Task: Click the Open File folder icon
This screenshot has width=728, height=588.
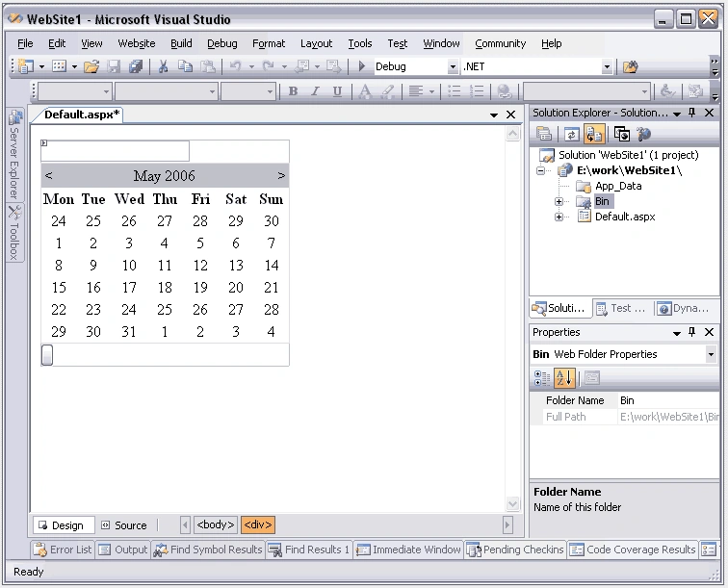Action: pyautogui.click(x=91, y=66)
